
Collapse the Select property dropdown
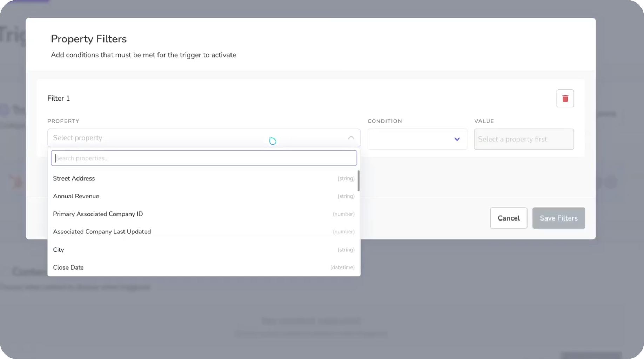(x=204, y=138)
